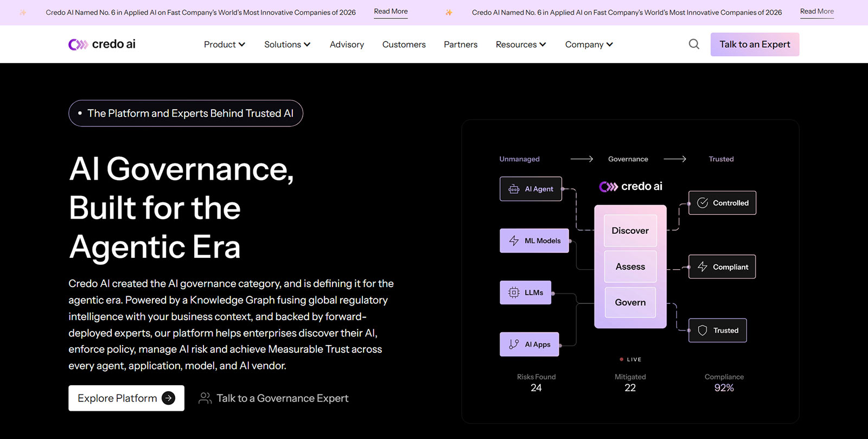Expand the Company dropdown menu
The image size is (868, 439).
tap(589, 44)
